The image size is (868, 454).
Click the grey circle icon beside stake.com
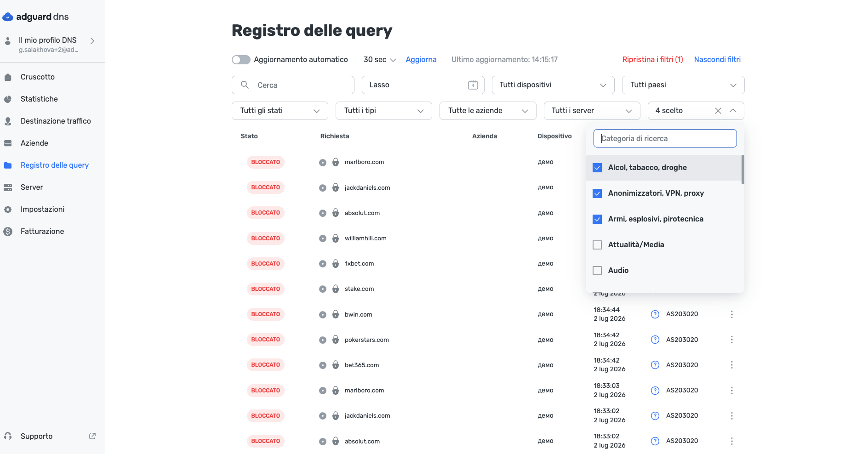323,289
